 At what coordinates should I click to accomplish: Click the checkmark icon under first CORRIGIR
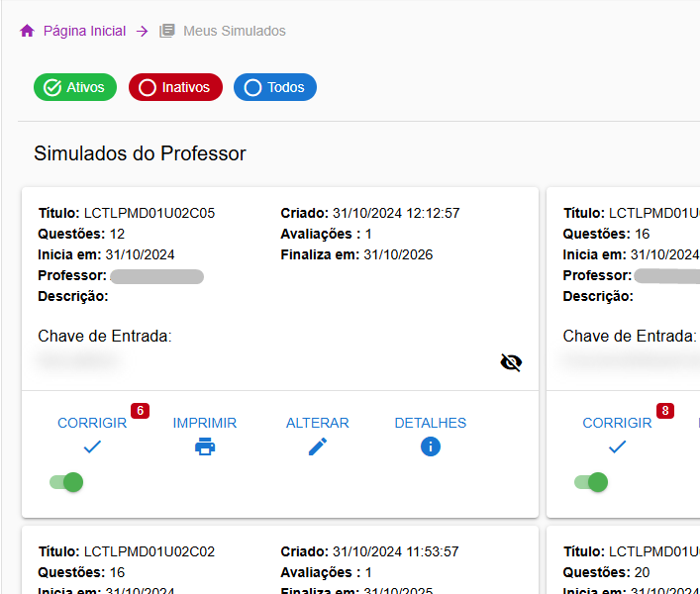point(92,446)
